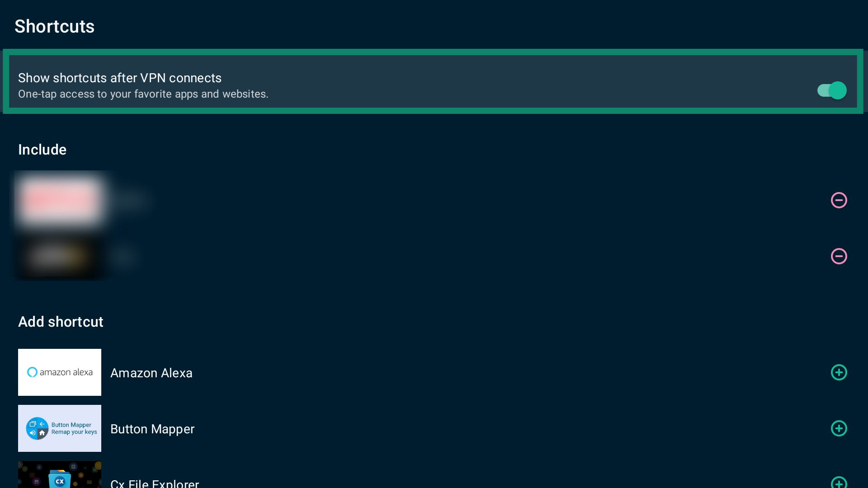
Task: Click the Cx File Explorer label
Action: 155,483
